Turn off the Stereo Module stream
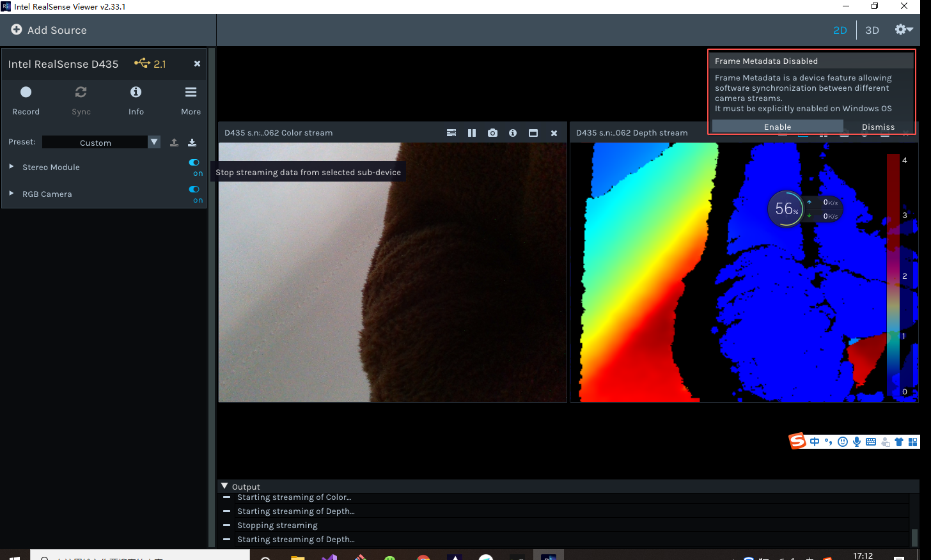Screen dimensions: 931x560 click(194, 162)
